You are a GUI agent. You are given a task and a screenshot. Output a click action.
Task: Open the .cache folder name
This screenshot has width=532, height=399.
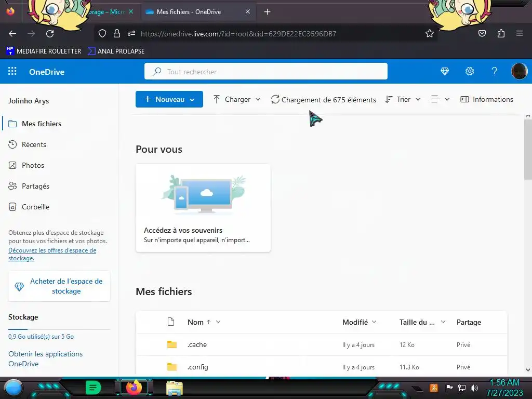coord(197,344)
